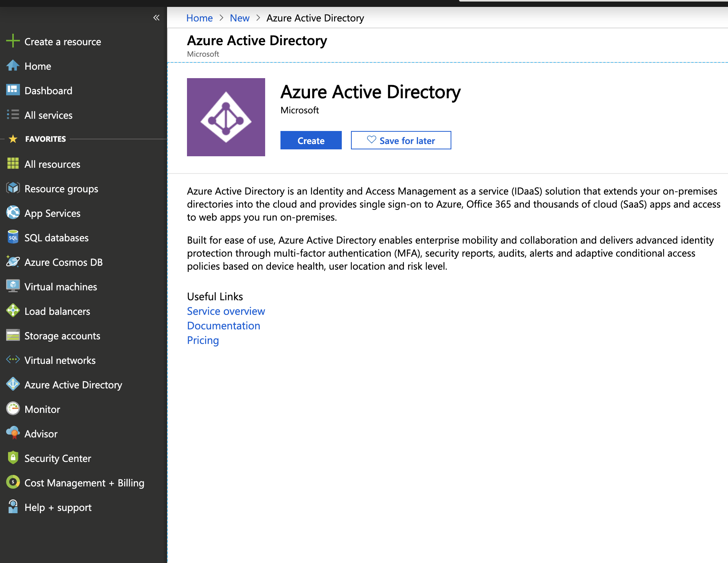Click the SQL databases cylinder icon
Viewport: 728px width, 563px height.
click(13, 237)
